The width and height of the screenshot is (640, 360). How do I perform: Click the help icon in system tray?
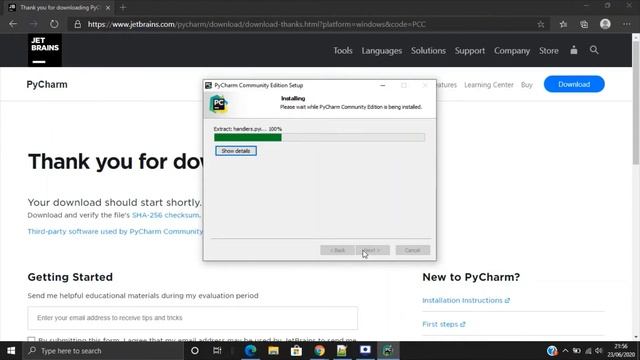tap(552, 351)
